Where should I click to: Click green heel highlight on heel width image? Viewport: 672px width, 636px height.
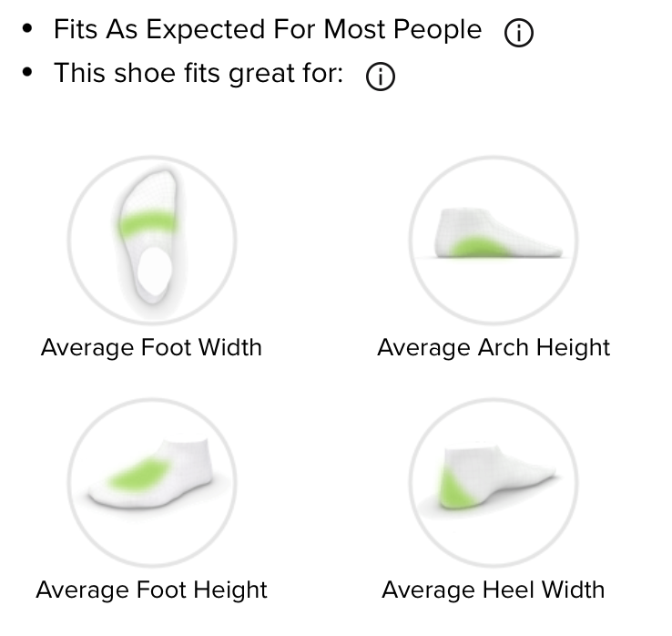[455, 489]
